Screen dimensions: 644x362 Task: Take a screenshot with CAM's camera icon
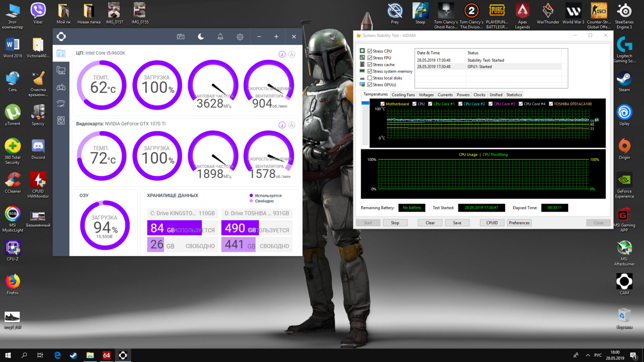(181, 37)
